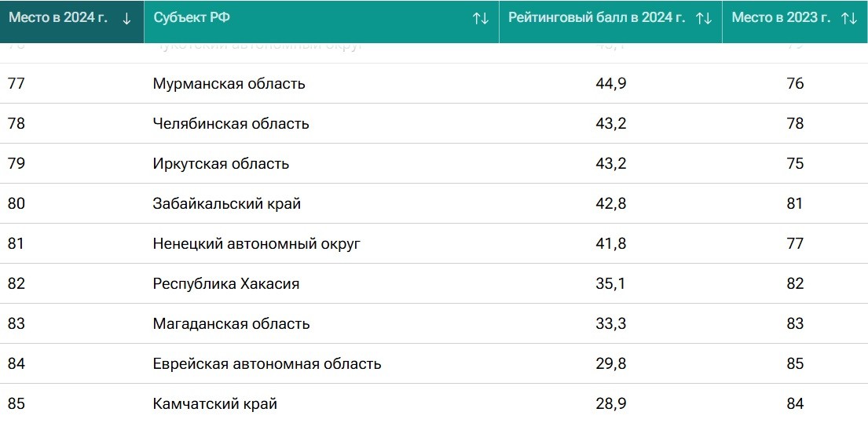Select Камчатский край row name
This screenshot has width=868, height=423.
[x=215, y=405]
